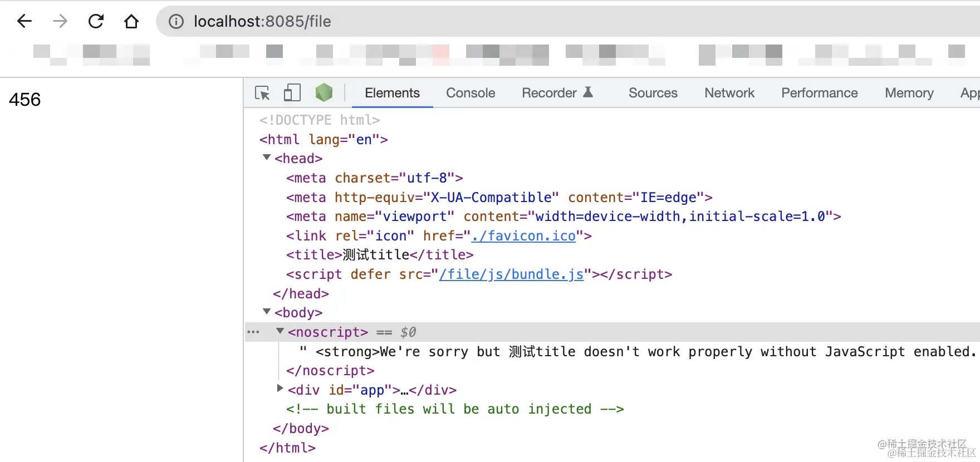Click the link rel="icon" tag name

(310, 236)
